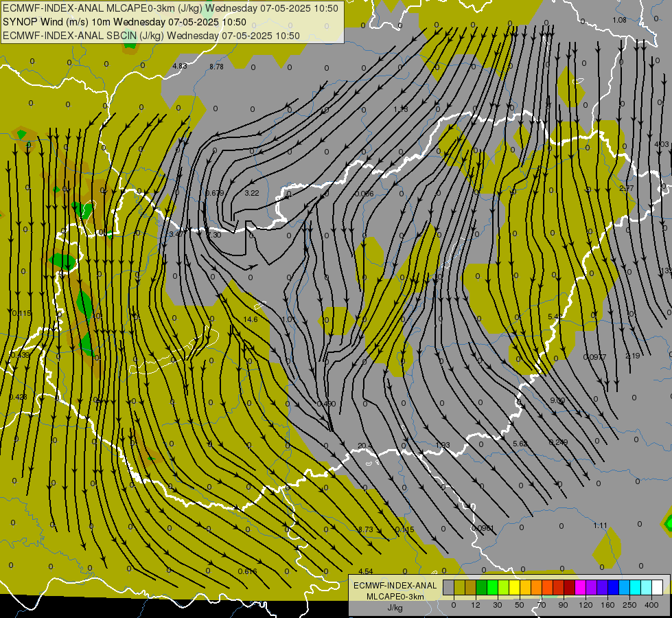The width and height of the screenshot is (672, 618).
Task: Select the gray legend color swatch
Action: tap(449, 587)
